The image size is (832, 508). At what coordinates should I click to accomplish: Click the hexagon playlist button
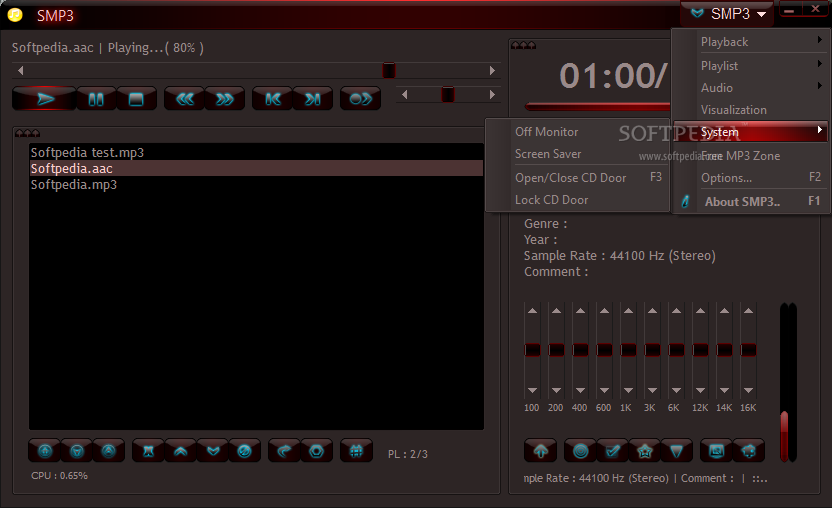coord(317,451)
